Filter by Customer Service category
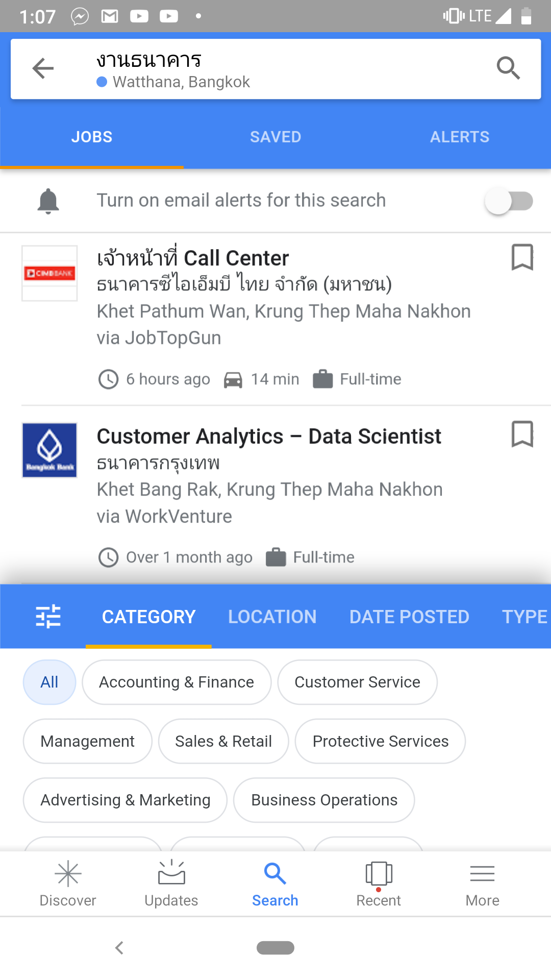 click(x=357, y=682)
